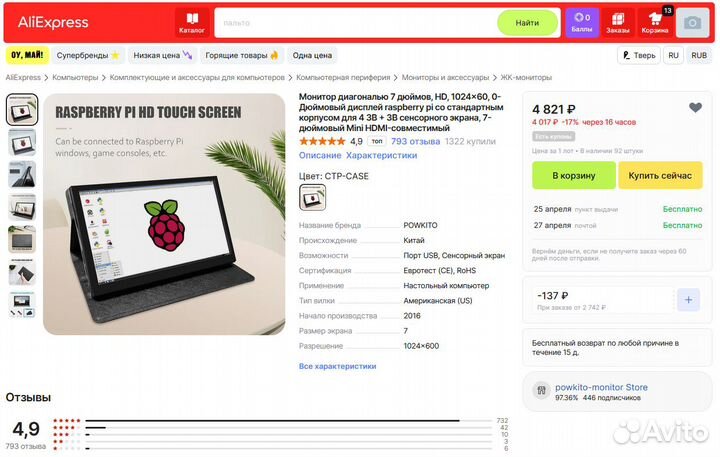
Task: Open the Горящие товары category
Action: coord(242,55)
